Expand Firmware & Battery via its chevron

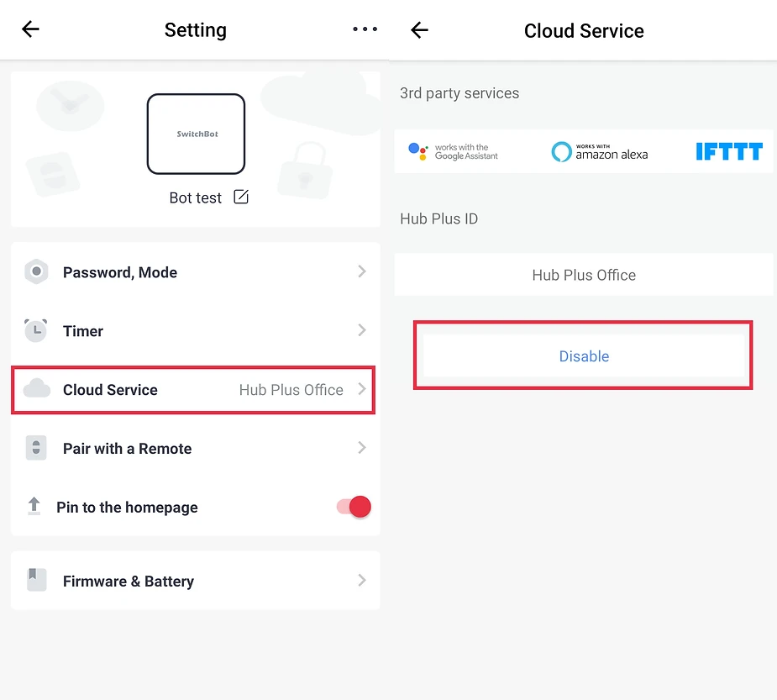[362, 580]
